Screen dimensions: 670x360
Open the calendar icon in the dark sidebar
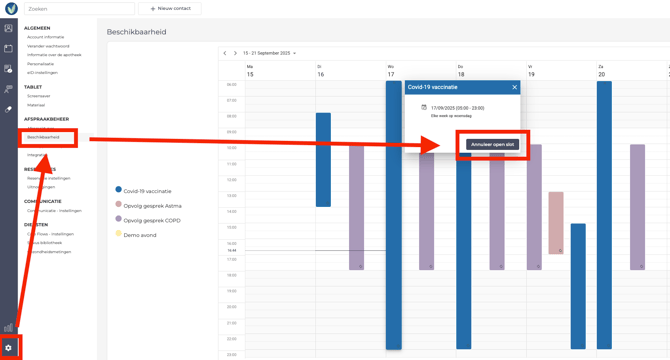(8, 48)
